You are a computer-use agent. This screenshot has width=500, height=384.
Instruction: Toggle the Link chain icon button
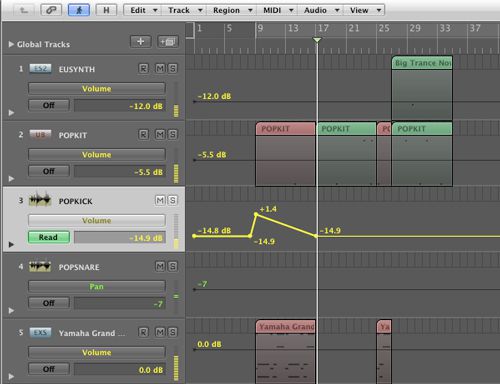tap(51, 10)
